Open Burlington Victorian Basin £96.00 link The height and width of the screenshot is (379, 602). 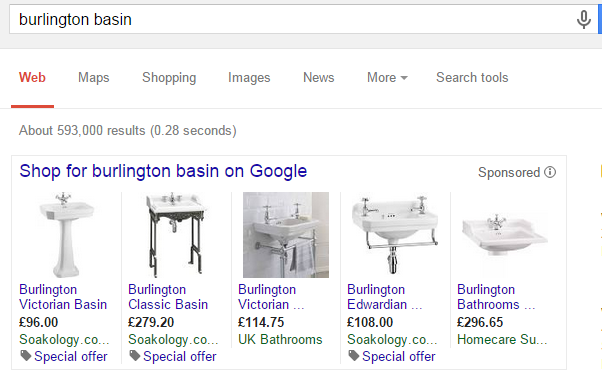point(63,297)
